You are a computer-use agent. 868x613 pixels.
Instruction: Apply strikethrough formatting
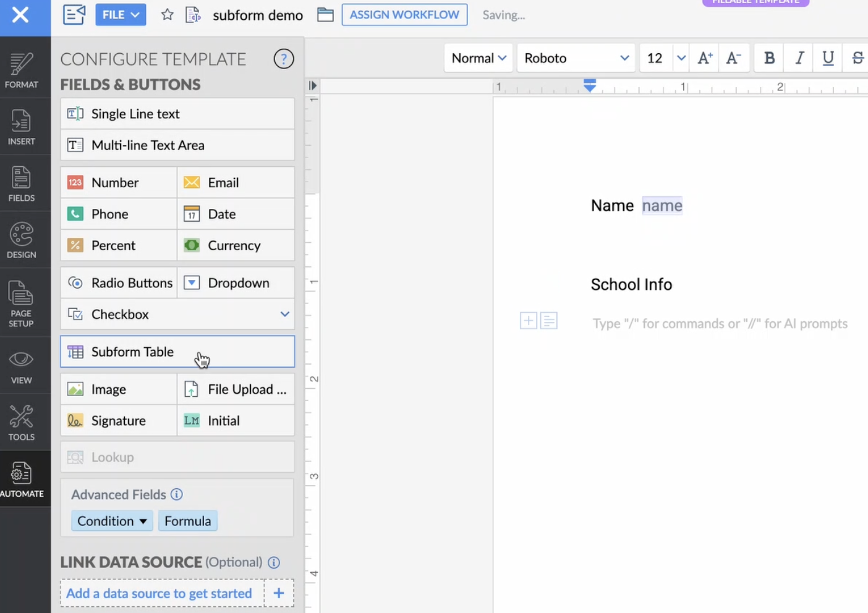point(857,58)
